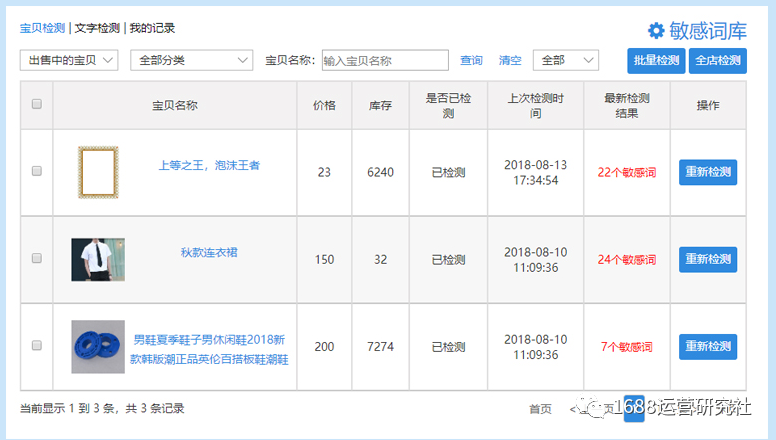This screenshot has width=776, height=440.
Task: Click the 最新检测结果 column header
Action: coord(627,105)
